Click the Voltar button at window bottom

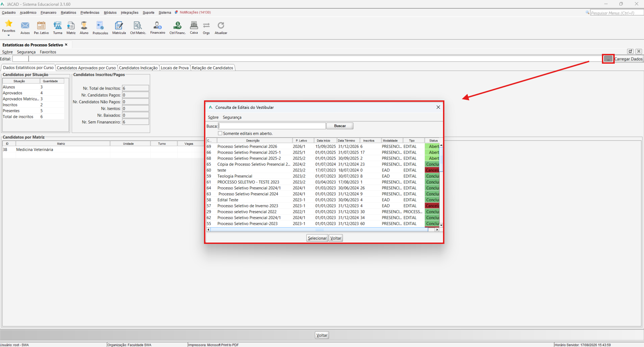(322, 335)
